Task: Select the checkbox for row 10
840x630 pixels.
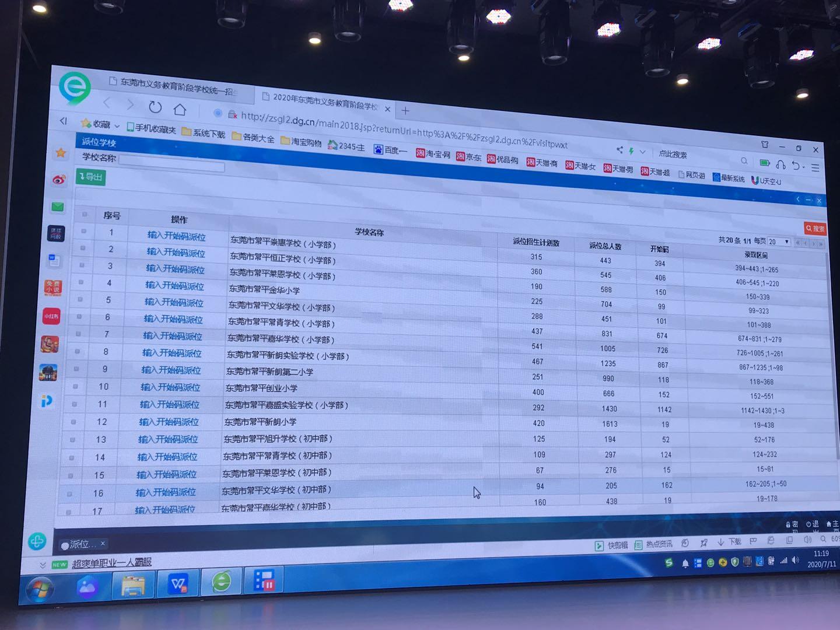Action: pyautogui.click(x=75, y=386)
